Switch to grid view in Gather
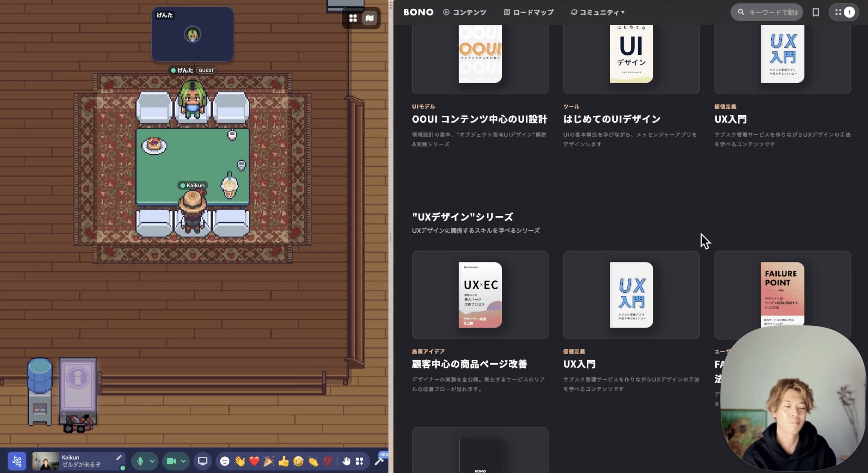This screenshot has width=868, height=473. pyautogui.click(x=353, y=18)
